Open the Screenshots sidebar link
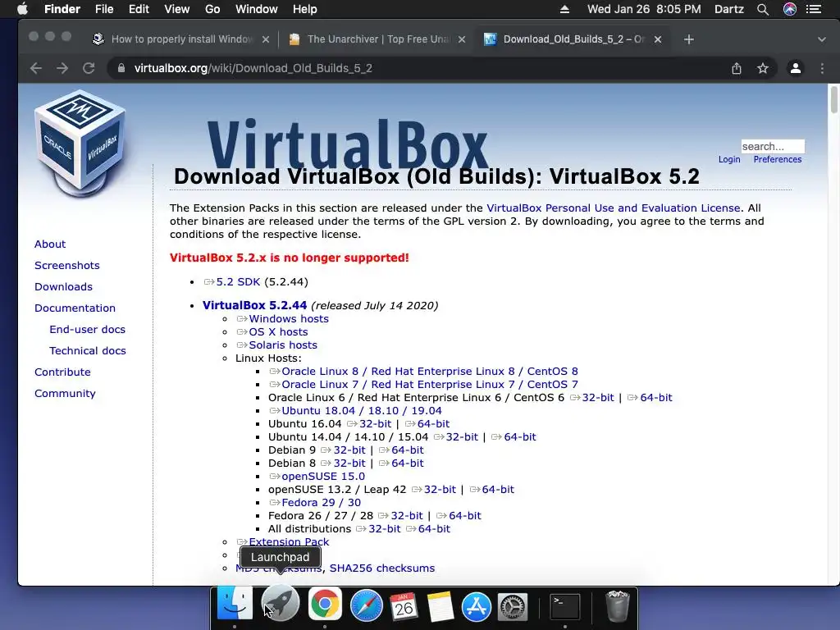The width and height of the screenshot is (840, 630). 67,265
